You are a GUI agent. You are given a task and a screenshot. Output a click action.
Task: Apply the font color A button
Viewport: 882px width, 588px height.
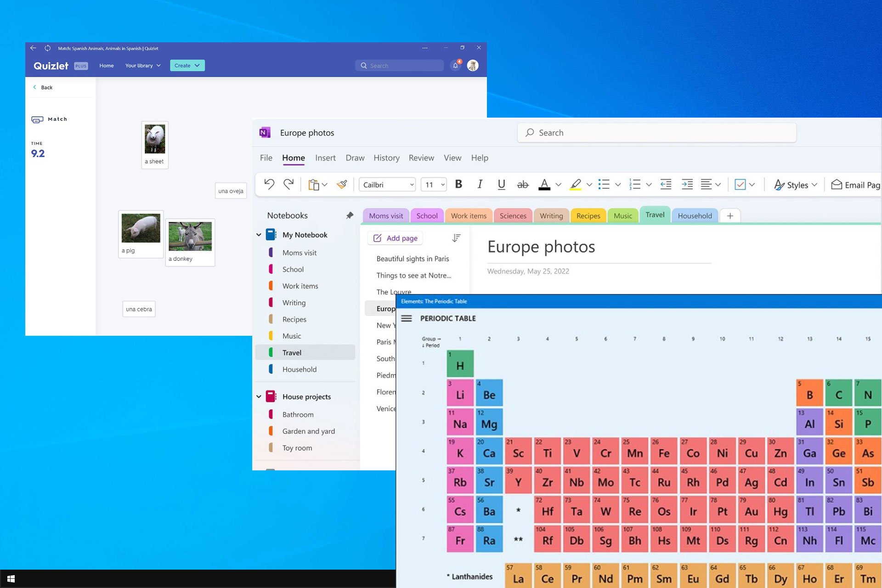pos(544,184)
